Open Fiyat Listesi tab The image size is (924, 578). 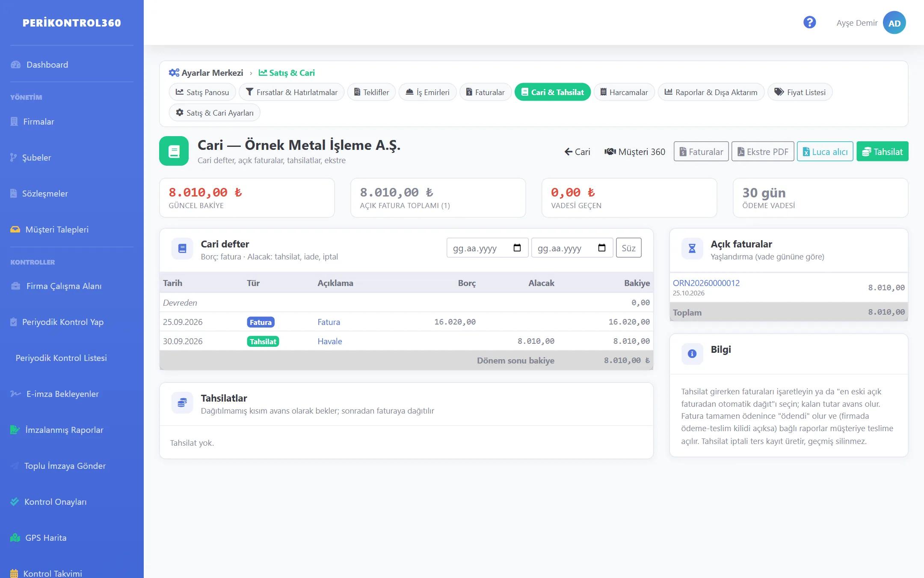click(x=800, y=92)
